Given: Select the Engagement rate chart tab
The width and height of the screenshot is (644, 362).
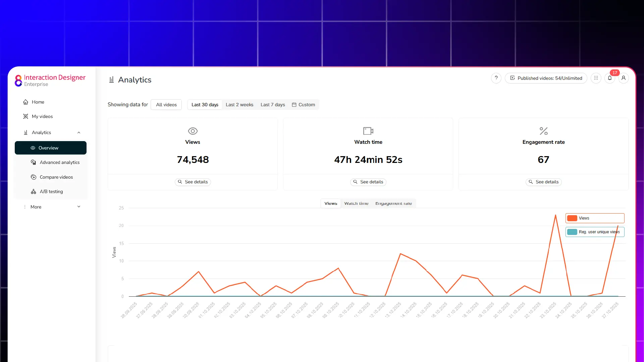Looking at the screenshot, I should pyautogui.click(x=394, y=203).
